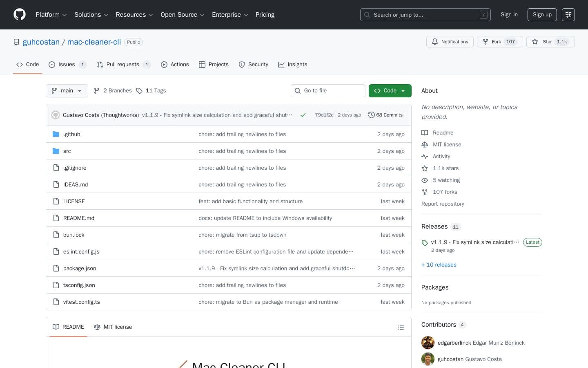Open the '+ 10 releases' link
Image resolution: width=588 pixels, height=368 pixels.
click(x=439, y=265)
